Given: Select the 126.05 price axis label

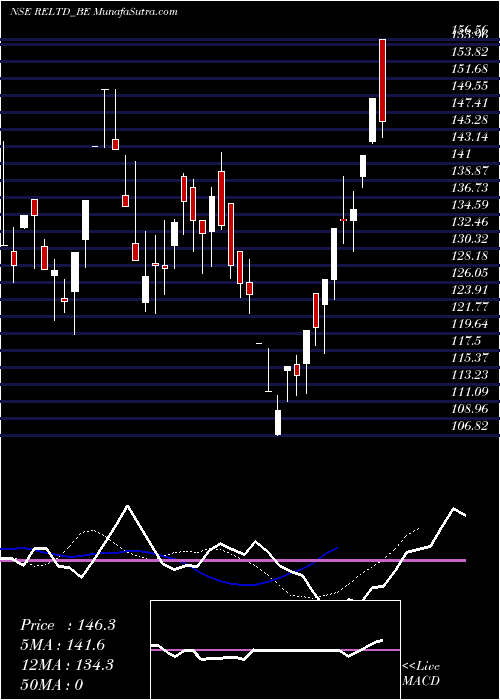Looking at the screenshot, I should point(469,273).
